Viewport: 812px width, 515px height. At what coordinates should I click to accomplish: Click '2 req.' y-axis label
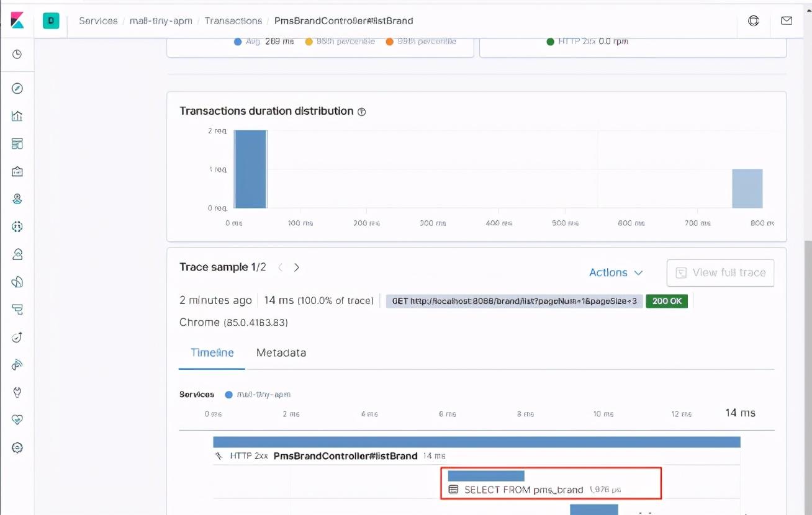pos(217,131)
